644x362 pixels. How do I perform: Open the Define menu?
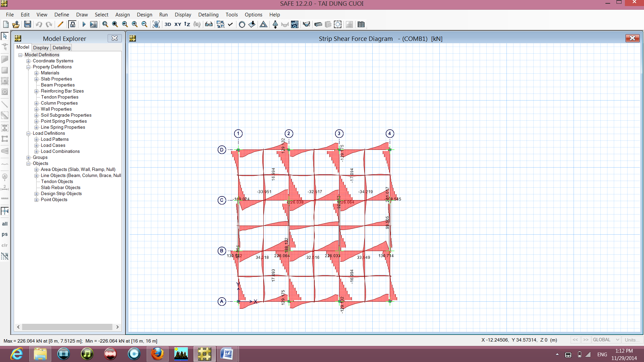click(62, 15)
